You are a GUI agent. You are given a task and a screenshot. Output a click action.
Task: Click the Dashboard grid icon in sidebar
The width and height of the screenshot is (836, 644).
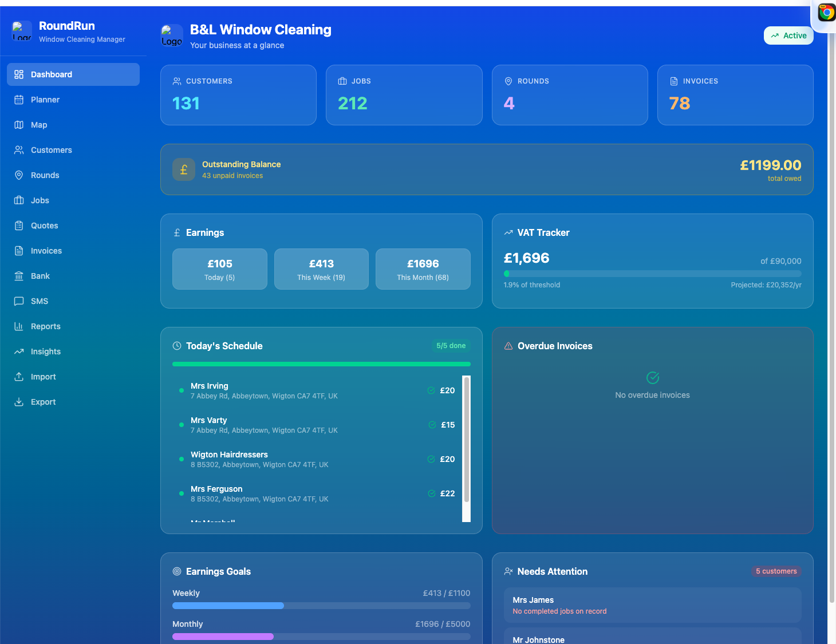coord(19,74)
